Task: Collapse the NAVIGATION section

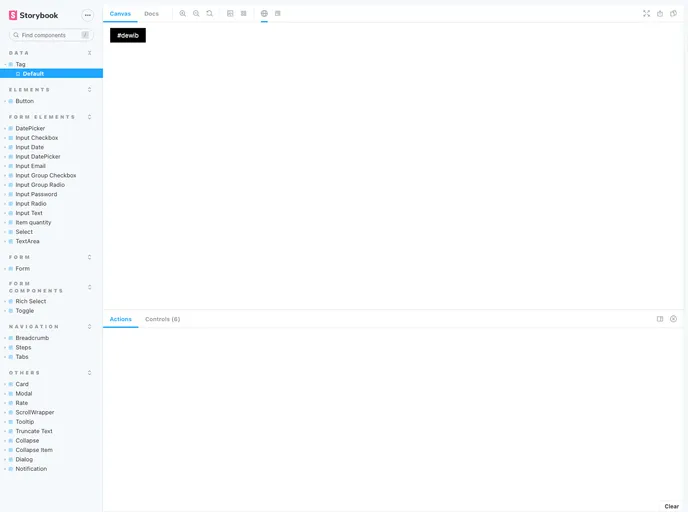Action: 90,326
